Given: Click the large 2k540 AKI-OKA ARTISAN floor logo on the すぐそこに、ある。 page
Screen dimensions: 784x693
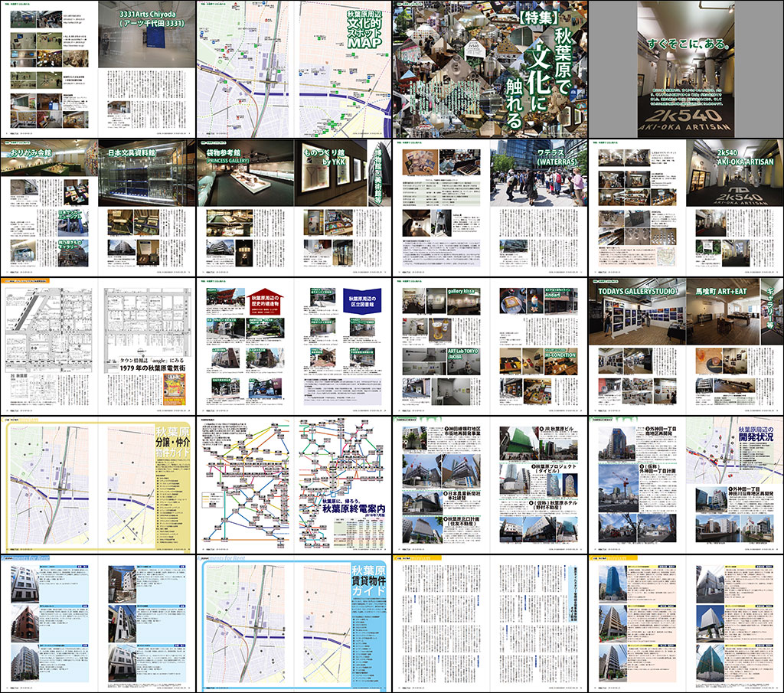Looking at the screenshot, I should 684,120.
